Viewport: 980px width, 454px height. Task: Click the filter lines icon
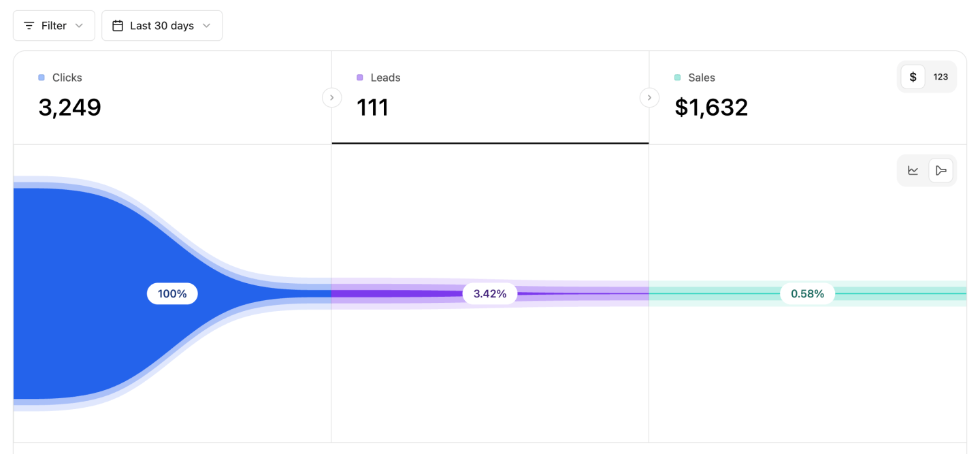coord(29,26)
